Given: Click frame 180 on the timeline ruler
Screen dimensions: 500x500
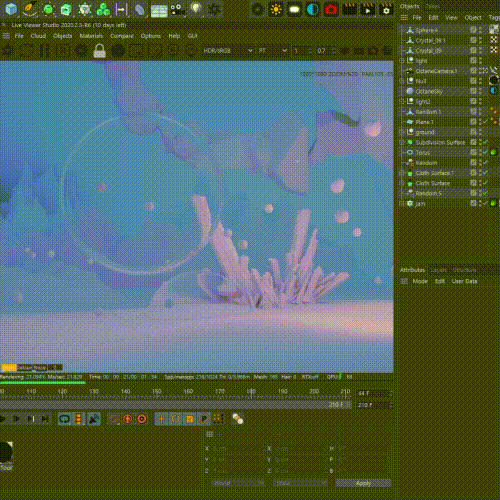Looking at the screenshot, I should click(x=251, y=391).
